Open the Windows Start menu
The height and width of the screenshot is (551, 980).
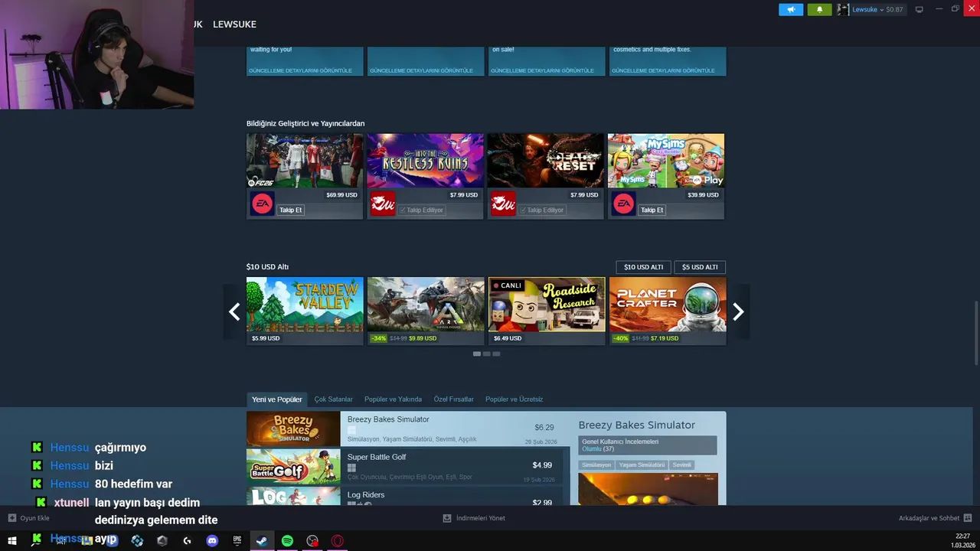pyautogui.click(x=12, y=540)
